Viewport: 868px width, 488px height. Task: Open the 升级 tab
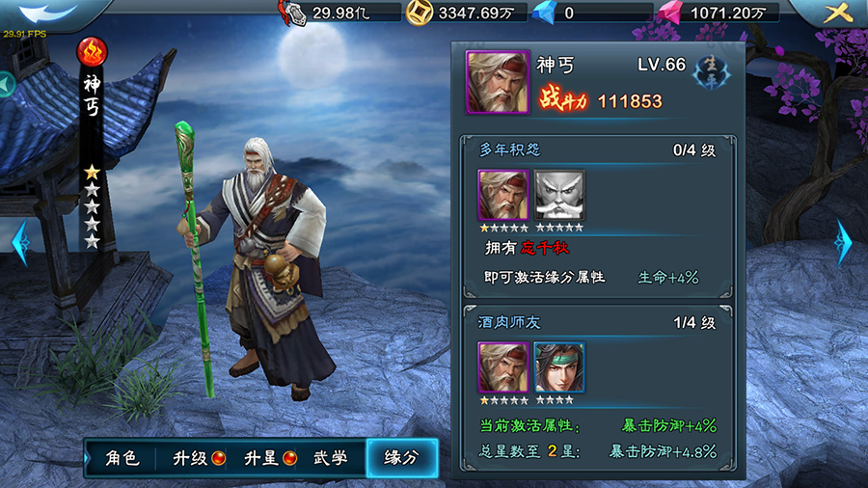point(198,457)
